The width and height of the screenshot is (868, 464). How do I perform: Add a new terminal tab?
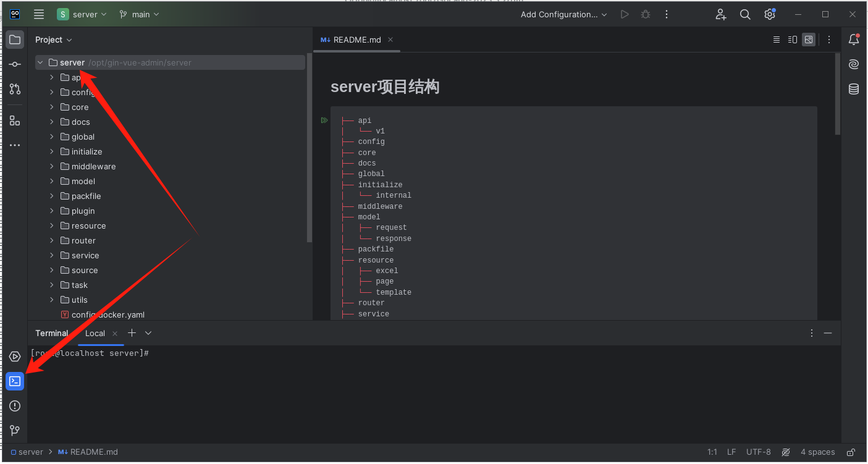(132, 332)
